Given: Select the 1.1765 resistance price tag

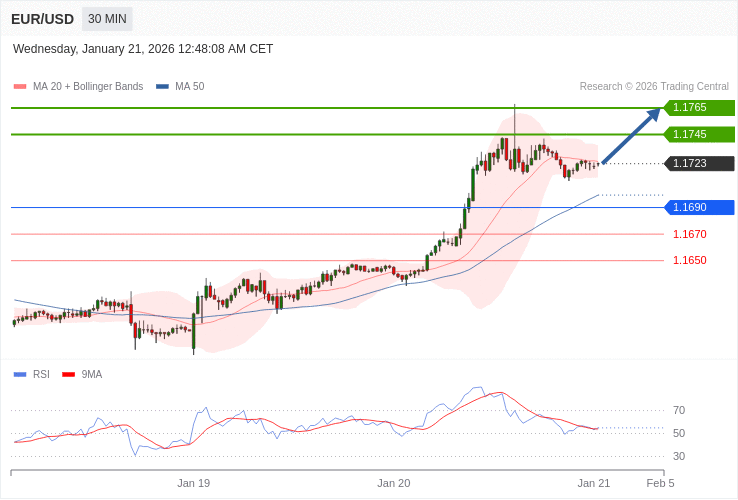Looking at the screenshot, I should pos(698,108).
